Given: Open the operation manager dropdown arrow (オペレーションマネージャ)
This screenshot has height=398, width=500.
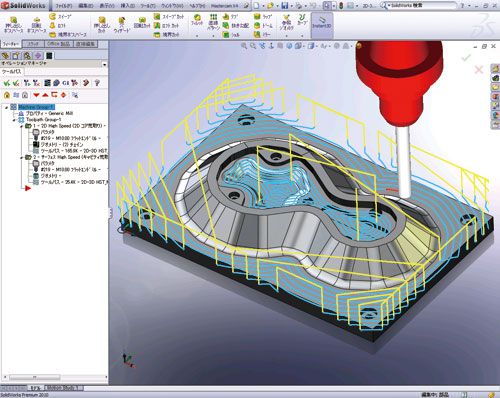Looking at the screenshot, I should pyautogui.click(x=105, y=64).
